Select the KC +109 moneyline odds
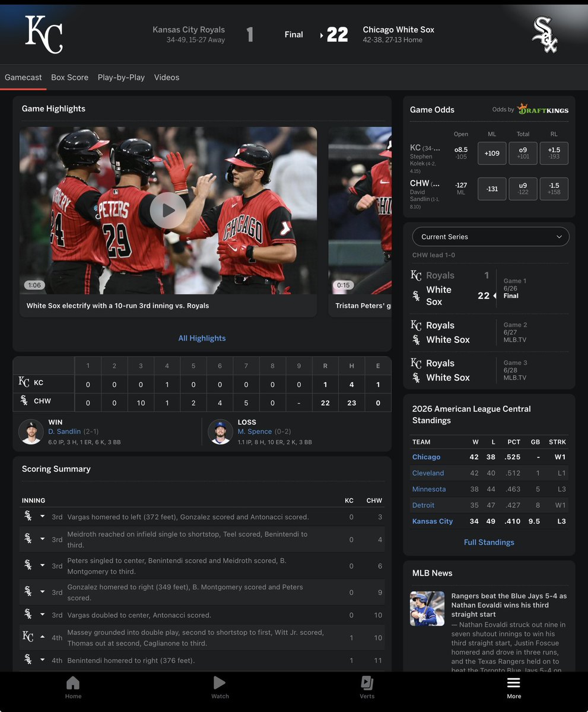Image resolution: width=588 pixels, height=712 pixels. (x=492, y=153)
